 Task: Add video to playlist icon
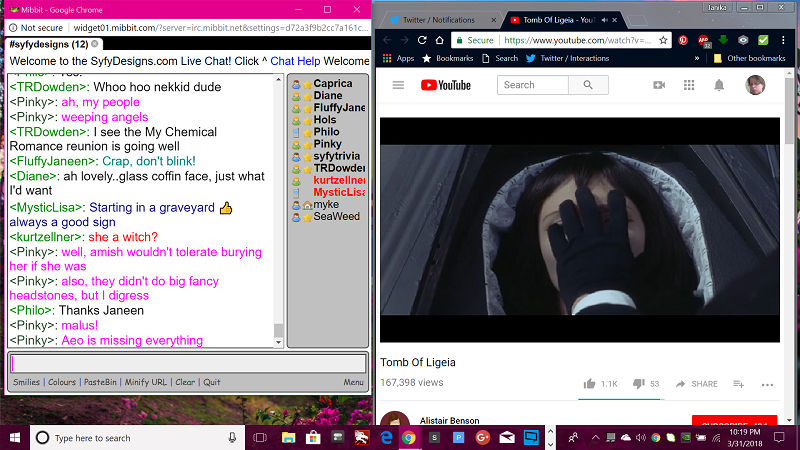point(738,384)
